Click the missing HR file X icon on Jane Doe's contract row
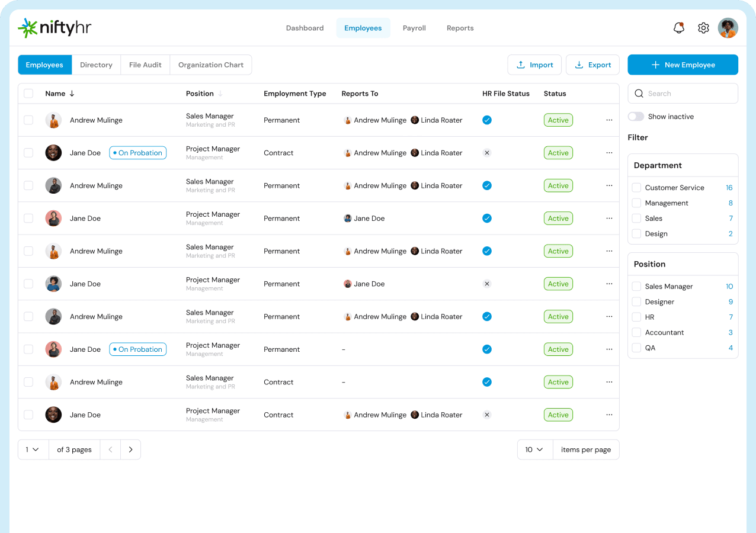The height and width of the screenshot is (533, 756). [486, 153]
